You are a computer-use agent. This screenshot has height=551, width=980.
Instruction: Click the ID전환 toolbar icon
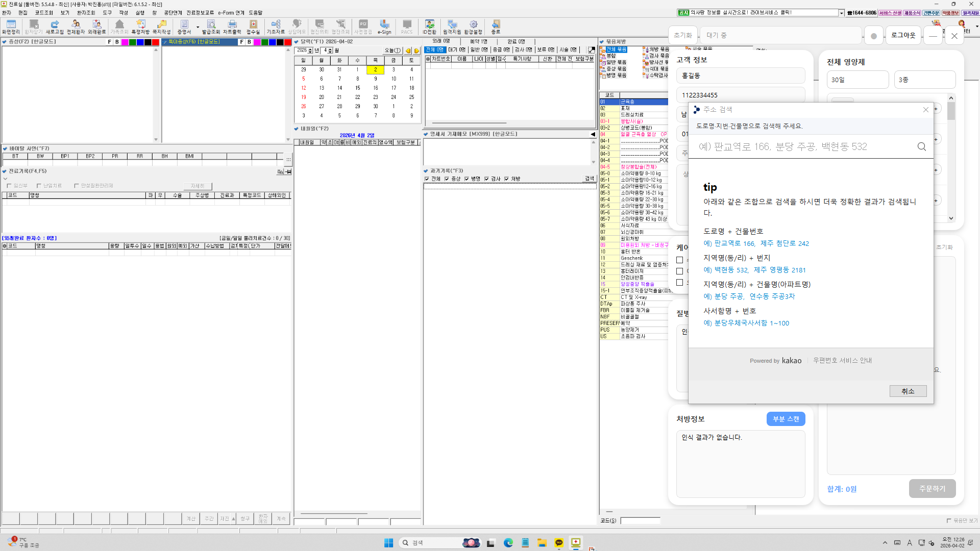tap(429, 27)
